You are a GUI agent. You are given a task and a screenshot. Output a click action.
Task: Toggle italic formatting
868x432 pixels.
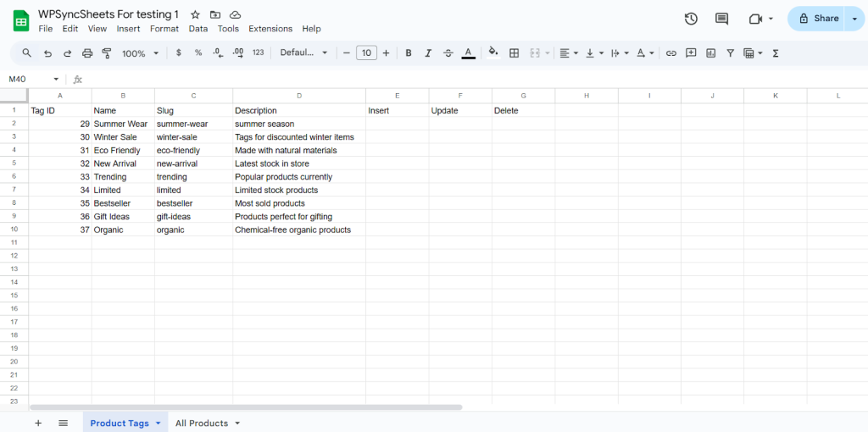[x=428, y=53]
